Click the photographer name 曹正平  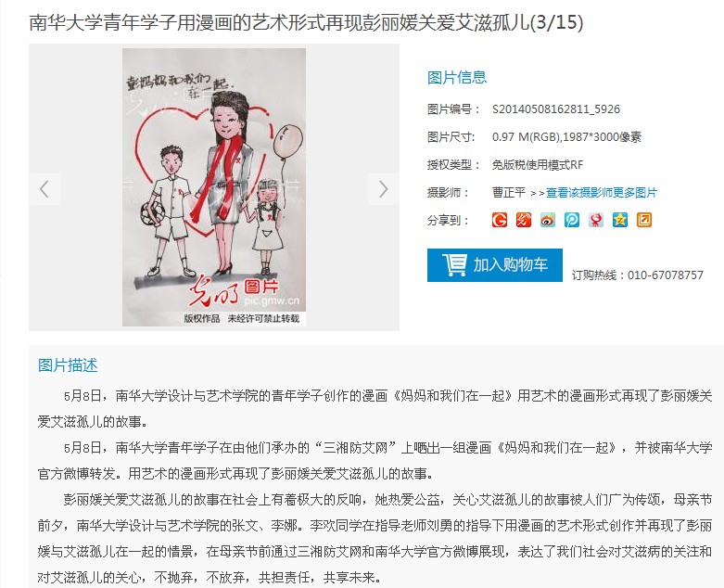pyautogui.click(x=509, y=193)
